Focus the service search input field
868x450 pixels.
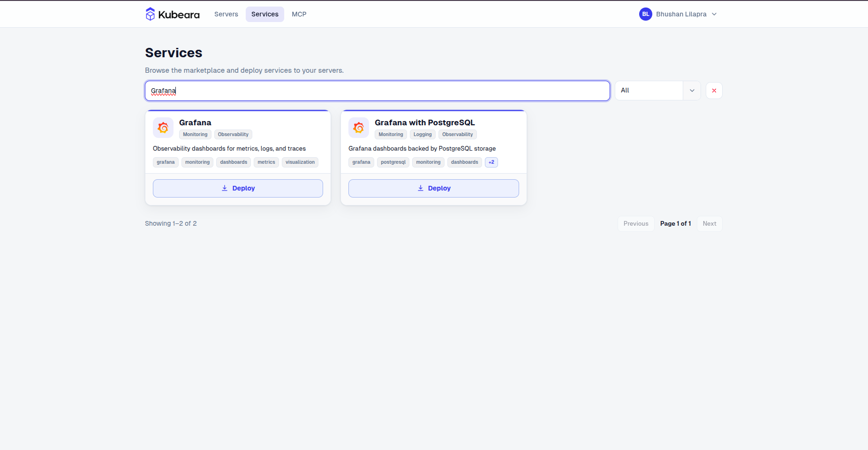pos(377,91)
